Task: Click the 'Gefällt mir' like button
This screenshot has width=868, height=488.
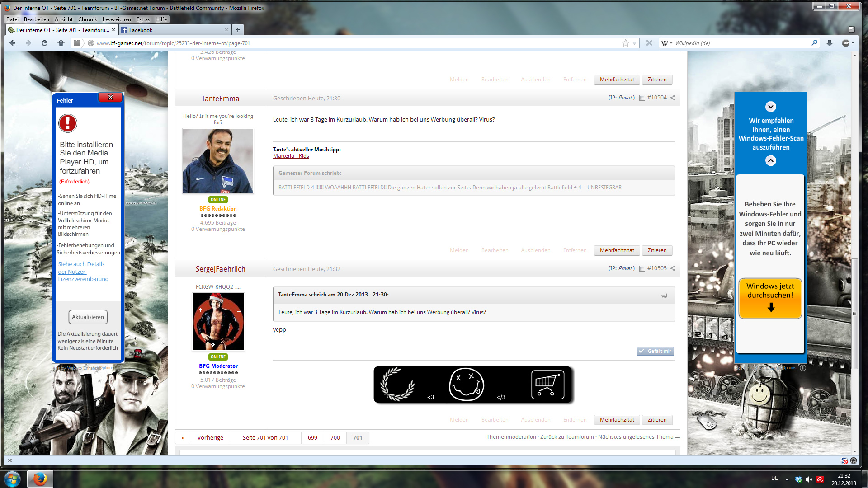Action: tap(655, 351)
